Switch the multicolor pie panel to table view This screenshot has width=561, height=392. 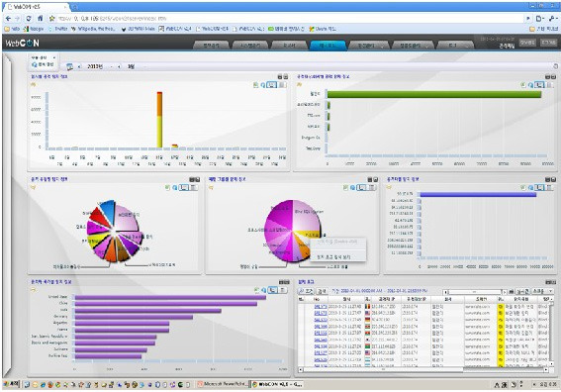193,188
